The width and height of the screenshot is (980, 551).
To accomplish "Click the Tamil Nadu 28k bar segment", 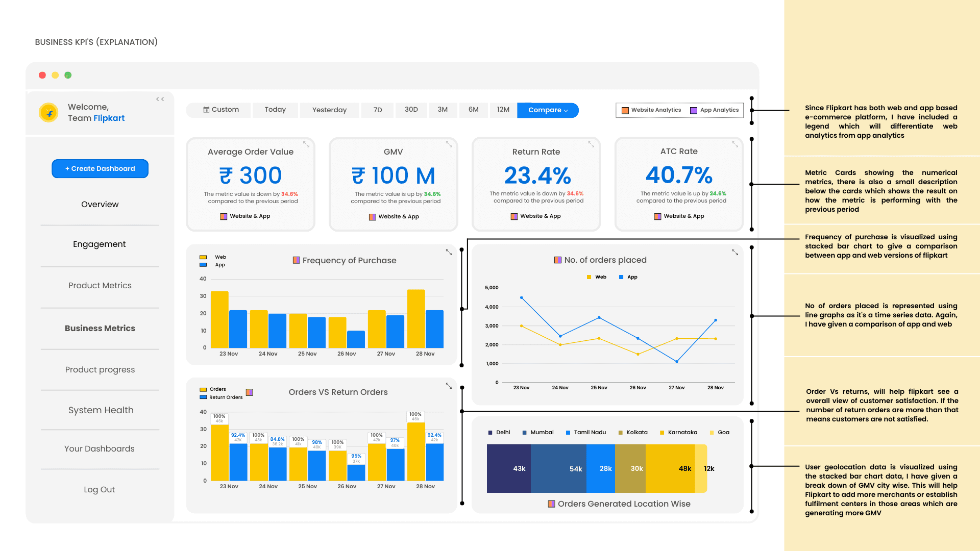I will (x=601, y=468).
